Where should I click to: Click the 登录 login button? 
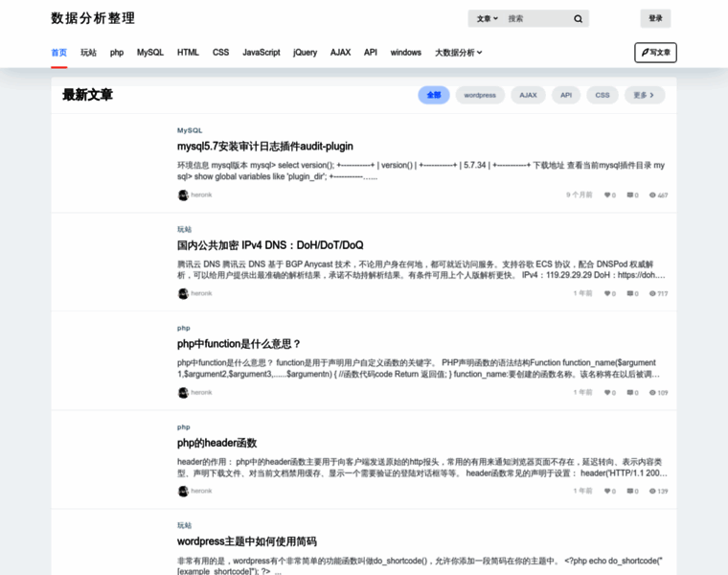655,18
